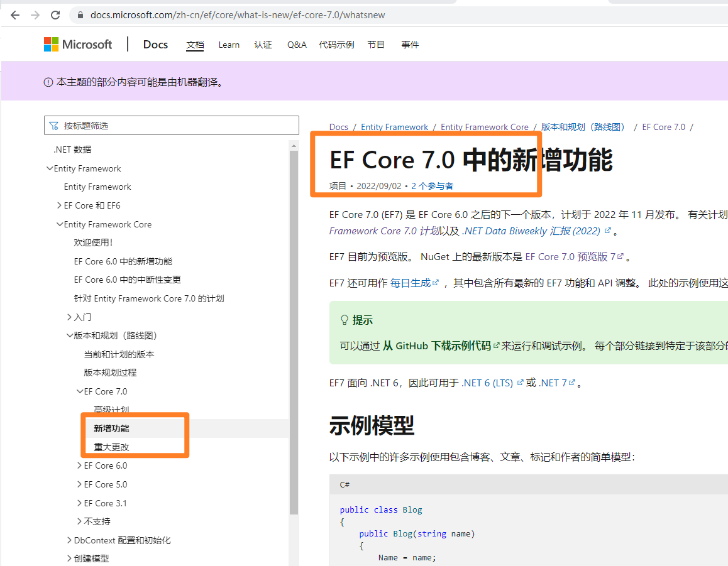Click the sidebar scrollbar up arrow
The image size is (728, 566).
coord(294,146)
